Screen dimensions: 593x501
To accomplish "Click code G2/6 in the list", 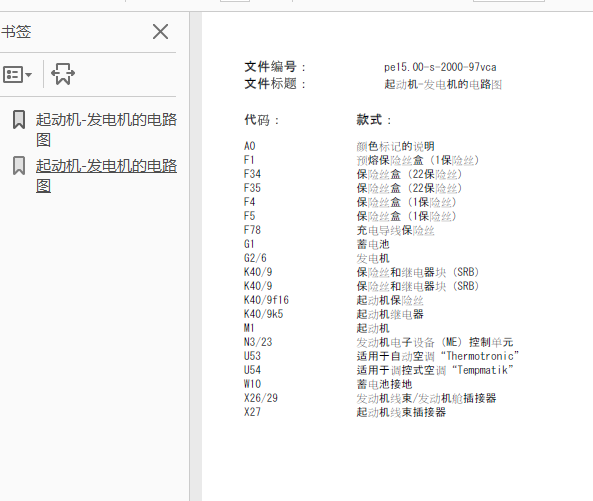I will pos(255,258).
